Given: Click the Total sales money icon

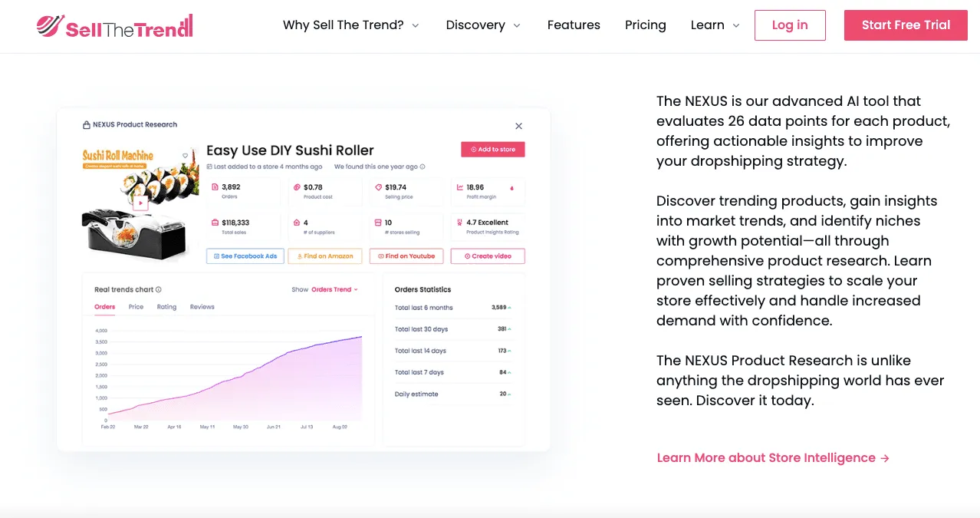Looking at the screenshot, I should tap(214, 223).
